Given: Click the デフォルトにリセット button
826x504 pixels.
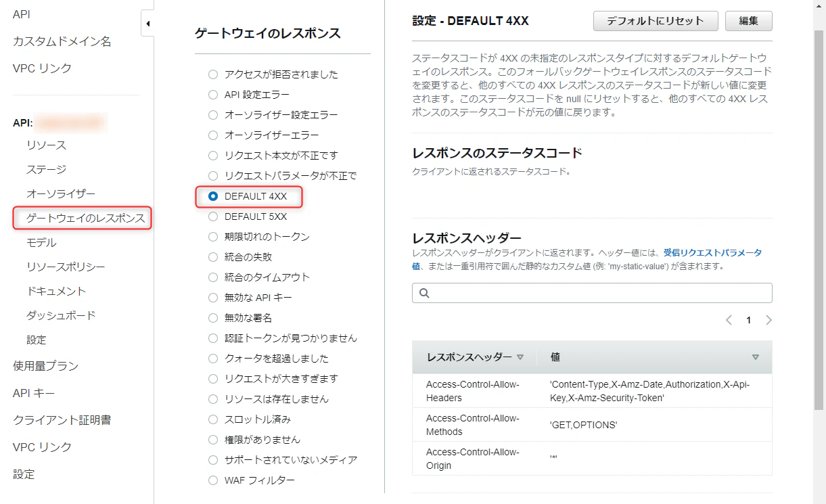Looking at the screenshot, I should coord(656,21).
